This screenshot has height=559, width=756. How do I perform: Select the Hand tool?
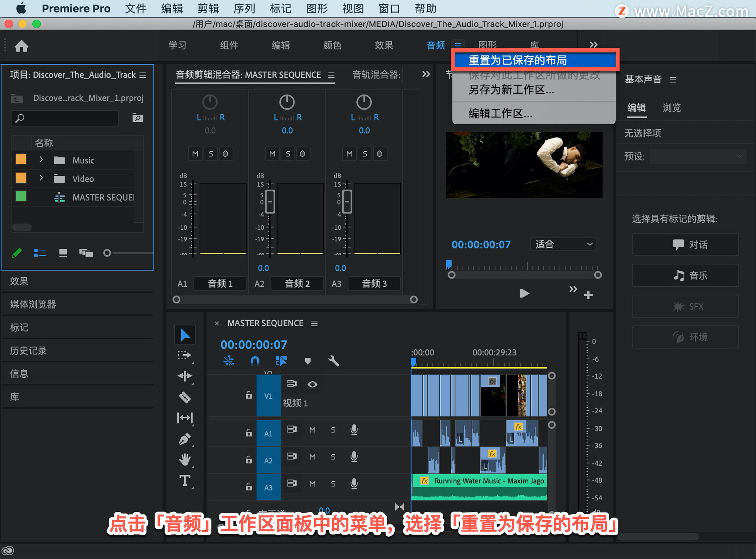185,459
